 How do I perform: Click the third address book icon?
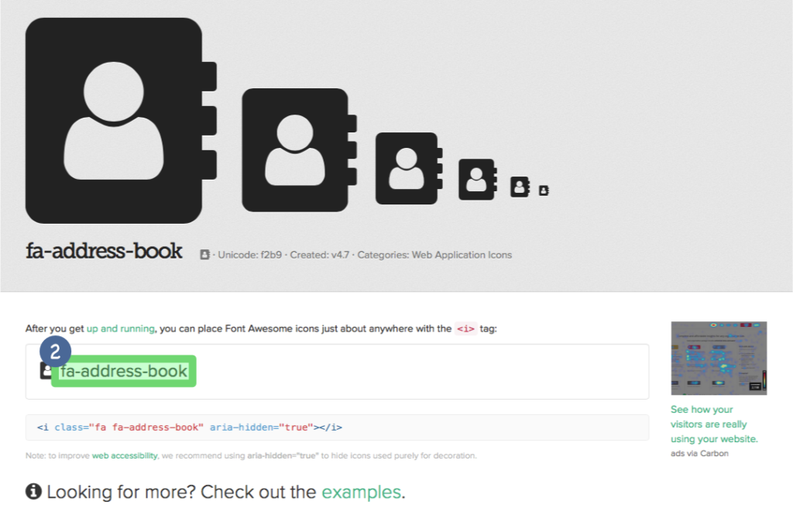click(409, 168)
